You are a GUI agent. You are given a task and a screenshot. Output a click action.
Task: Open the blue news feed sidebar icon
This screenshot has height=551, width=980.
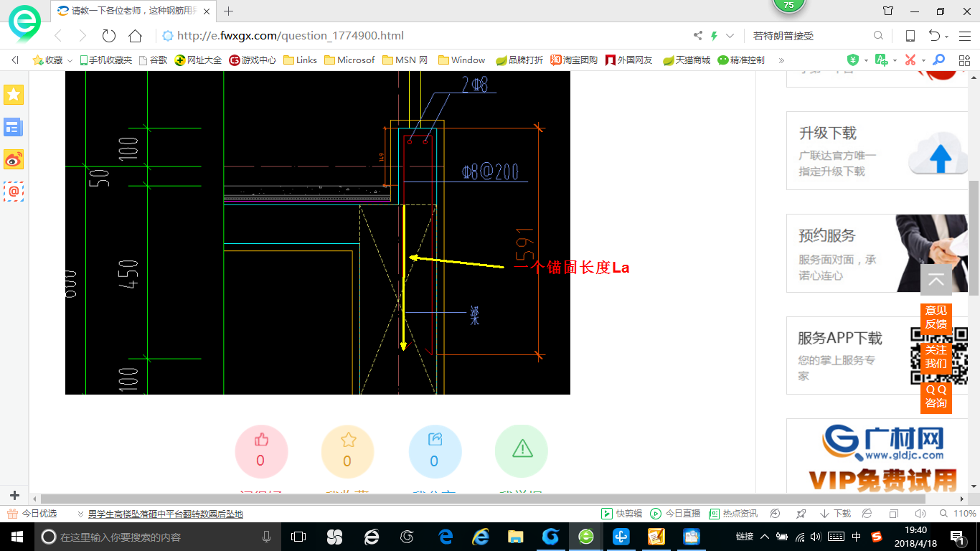click(14, 127)
